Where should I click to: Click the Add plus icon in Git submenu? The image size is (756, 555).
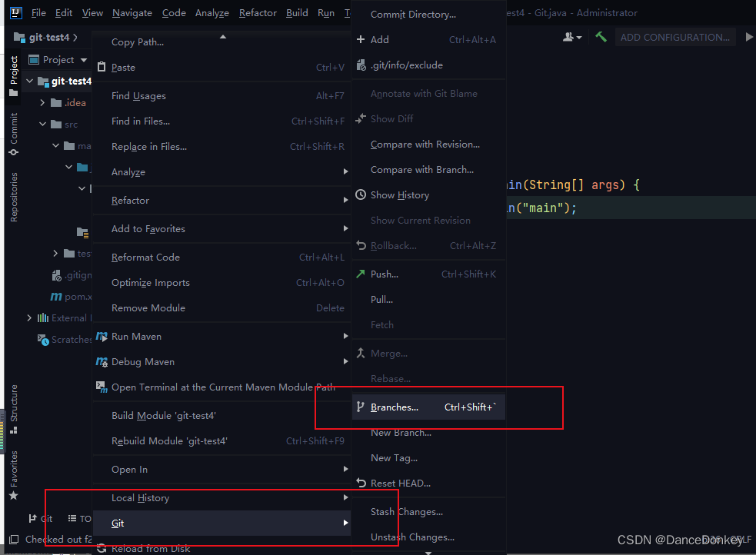pos(360,39)
